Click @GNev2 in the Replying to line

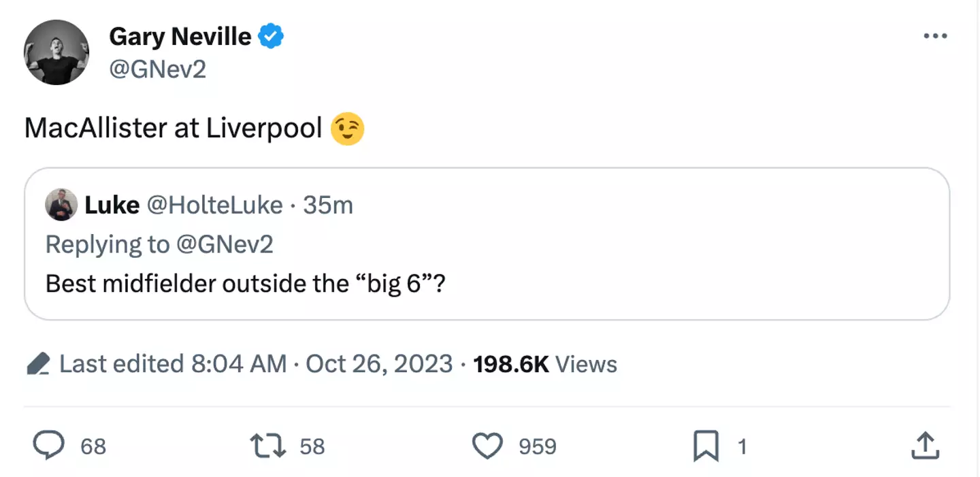(x=225, y=244)
